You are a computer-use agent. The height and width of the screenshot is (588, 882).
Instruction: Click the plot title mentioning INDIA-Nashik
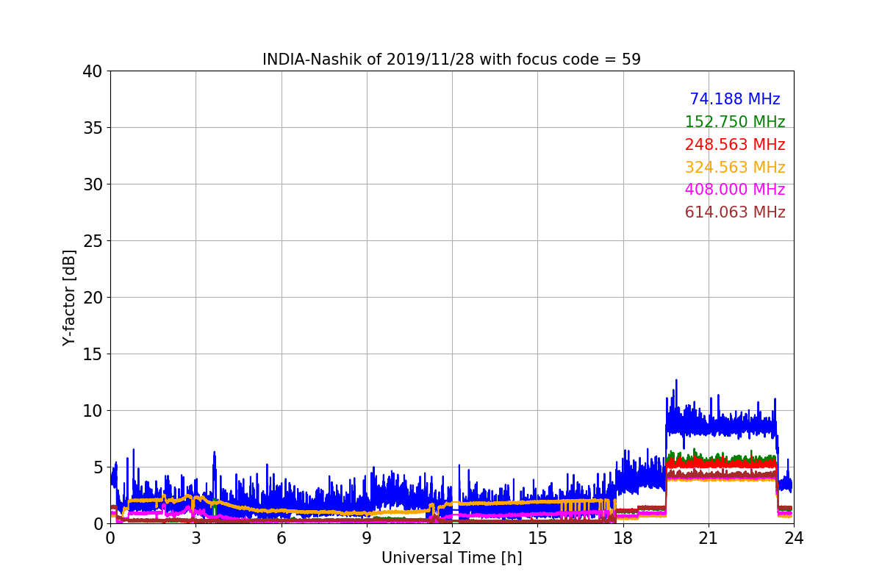[451, 60]
